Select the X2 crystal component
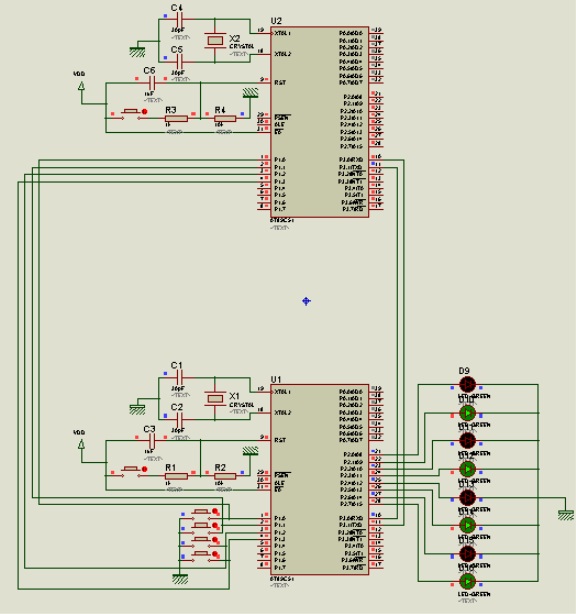The width and height of the screenshot is (576, 614). point(215,40)
